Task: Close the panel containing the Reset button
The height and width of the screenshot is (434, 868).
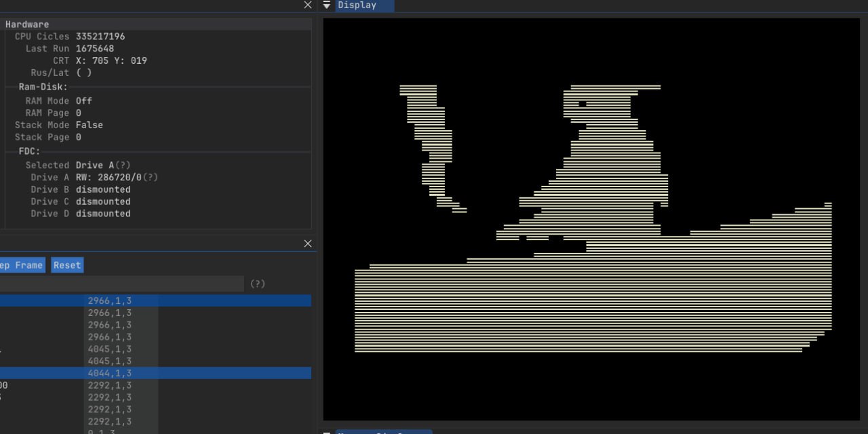Action: [308, 244]
